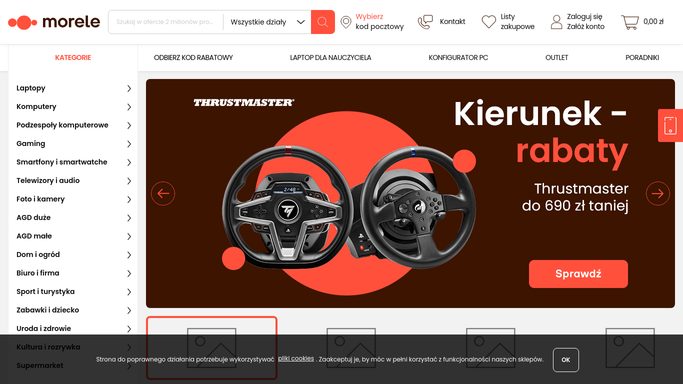Click the orange search magnifier button
This screenshot has width=683, height=384.
[323, 22]
